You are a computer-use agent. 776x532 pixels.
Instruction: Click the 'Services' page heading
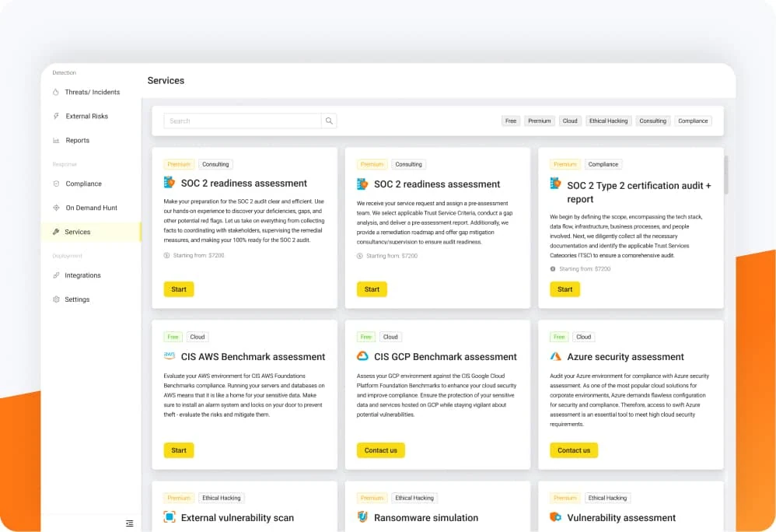tap(166, 81)
